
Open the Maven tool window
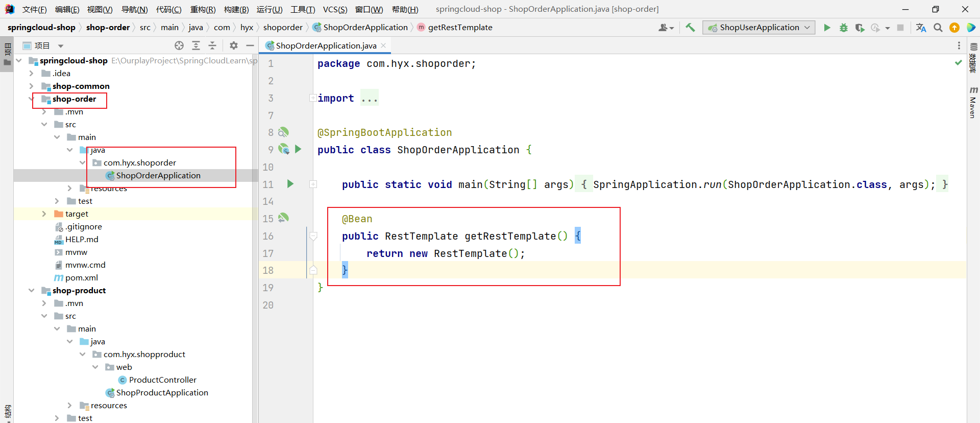pyautogui.click(x=973, y=102)
